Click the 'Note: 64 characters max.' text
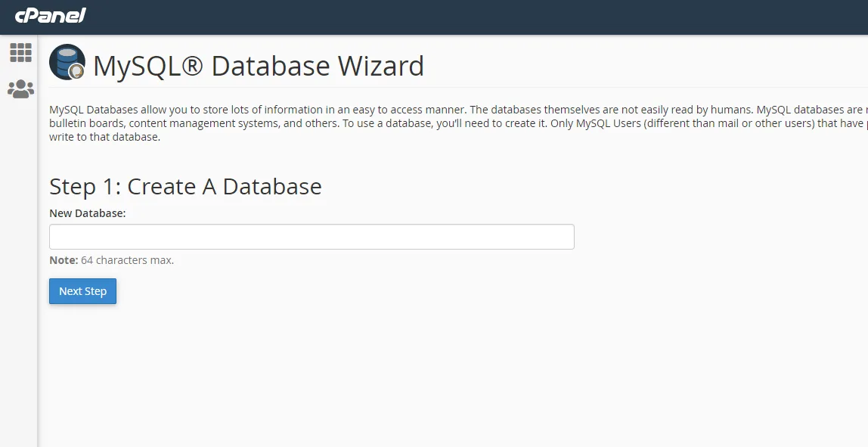This screenshot has width=868, height=447. click(x=111, y=259)
